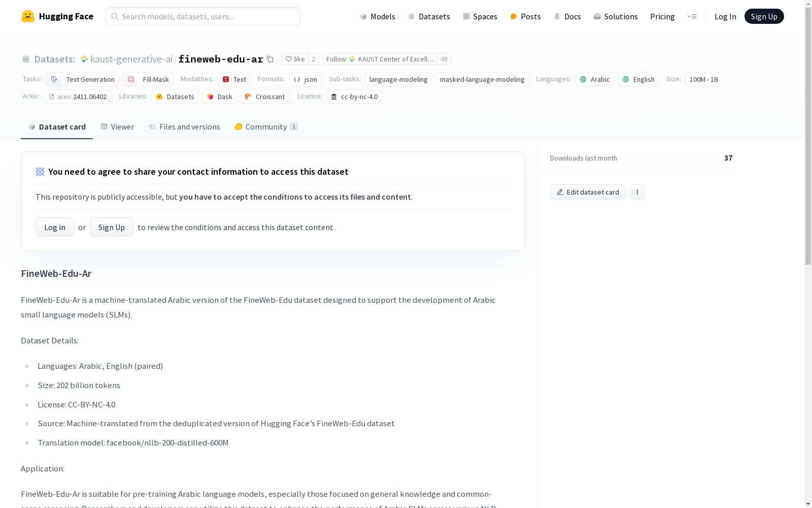Go to Spaces

[x=480, y=16]
